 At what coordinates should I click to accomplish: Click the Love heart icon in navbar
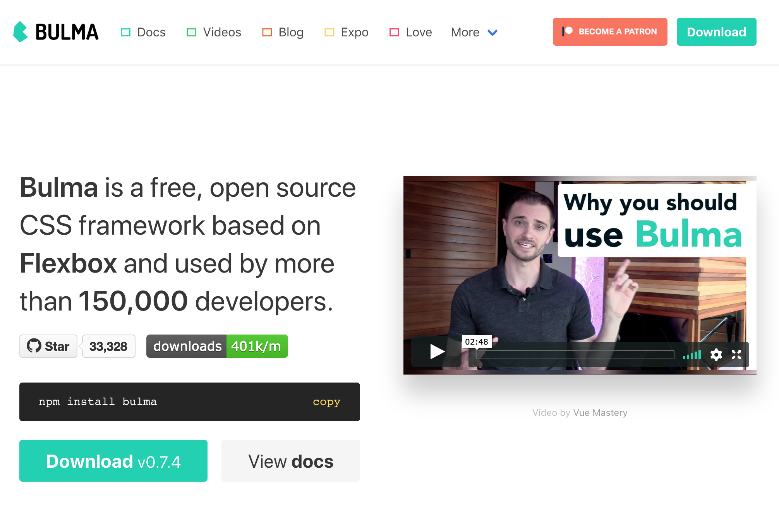click(394, 32)
